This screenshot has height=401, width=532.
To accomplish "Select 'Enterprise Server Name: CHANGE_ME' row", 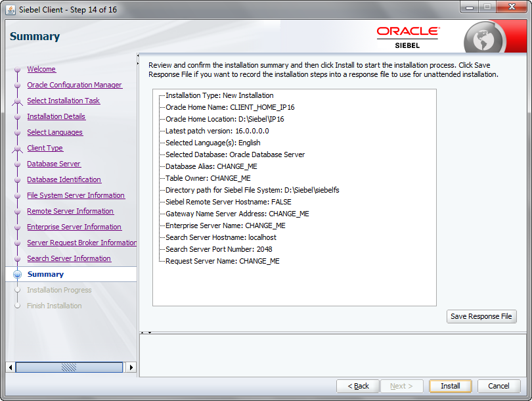I will click(225, 225).
